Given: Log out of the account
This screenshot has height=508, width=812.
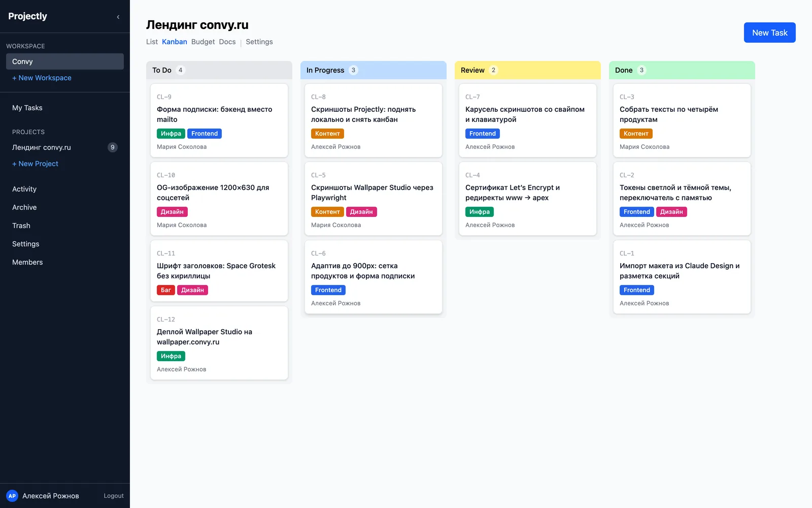Looking at the screenshot, I should (x=114, y=496).
